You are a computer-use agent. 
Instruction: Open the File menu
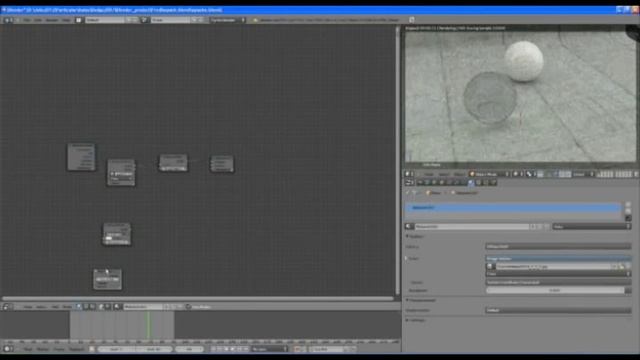(x=27, y=20)
